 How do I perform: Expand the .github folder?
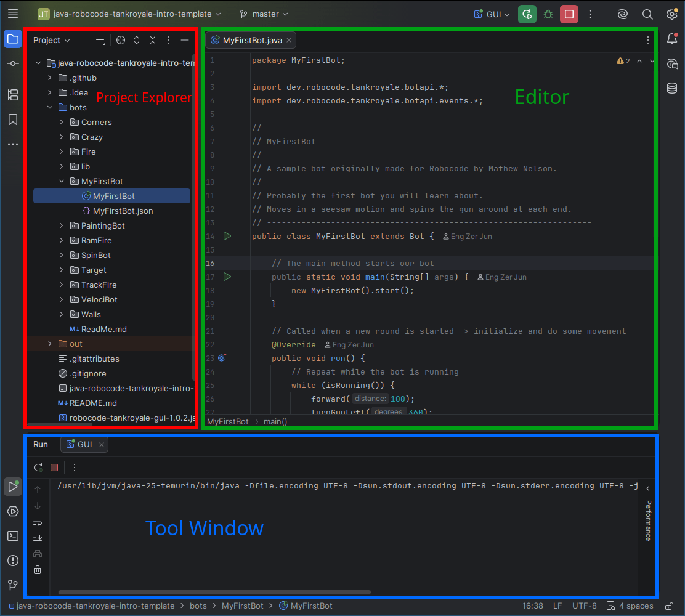point(50,78)
